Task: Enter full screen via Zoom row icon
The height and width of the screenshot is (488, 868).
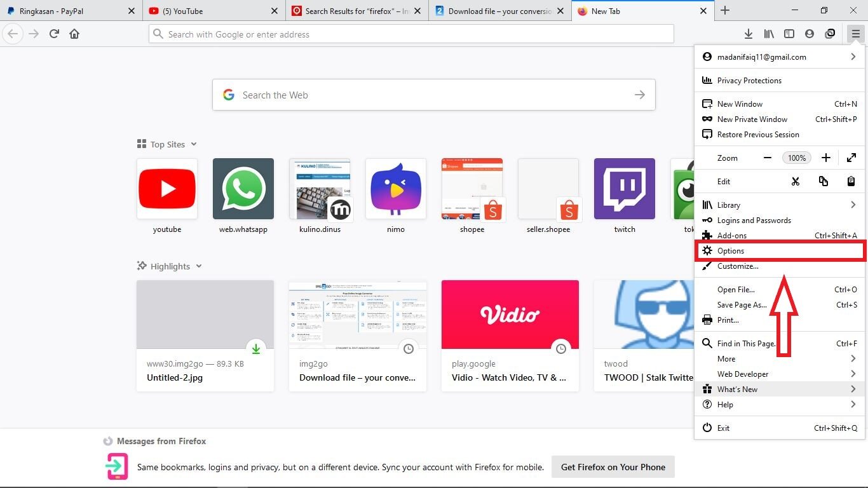Action: pyautogui.click(x=851, y=158)
